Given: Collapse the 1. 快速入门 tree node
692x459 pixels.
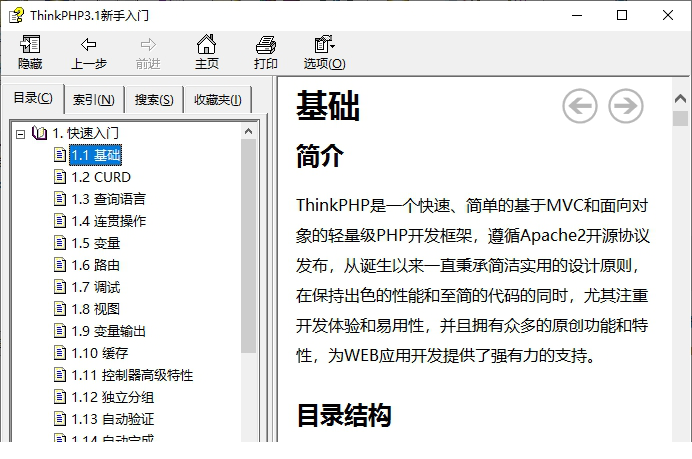Looking at the screenshot, I should point(20,134).
